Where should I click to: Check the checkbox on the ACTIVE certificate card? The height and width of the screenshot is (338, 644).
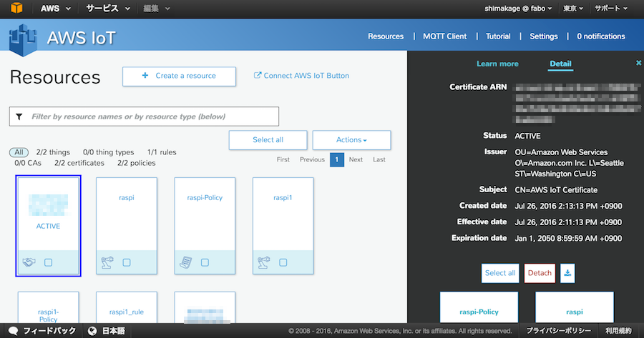click(48, 262)
